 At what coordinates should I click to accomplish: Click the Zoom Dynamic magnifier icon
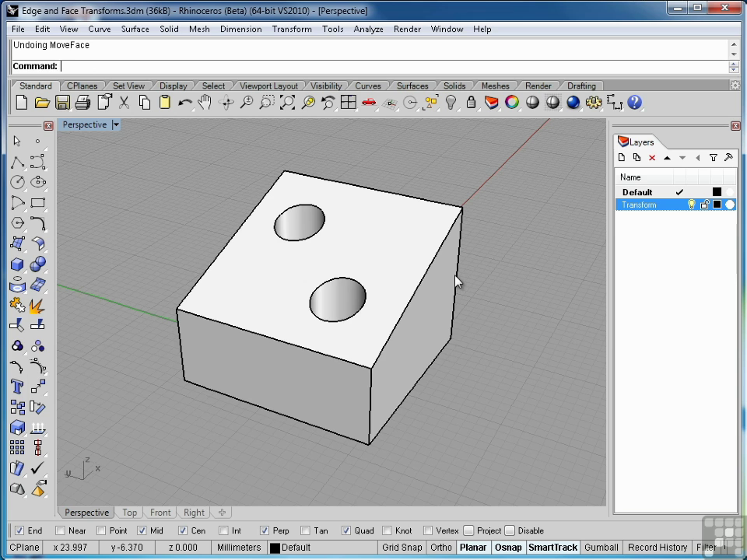tap(247, 103)
